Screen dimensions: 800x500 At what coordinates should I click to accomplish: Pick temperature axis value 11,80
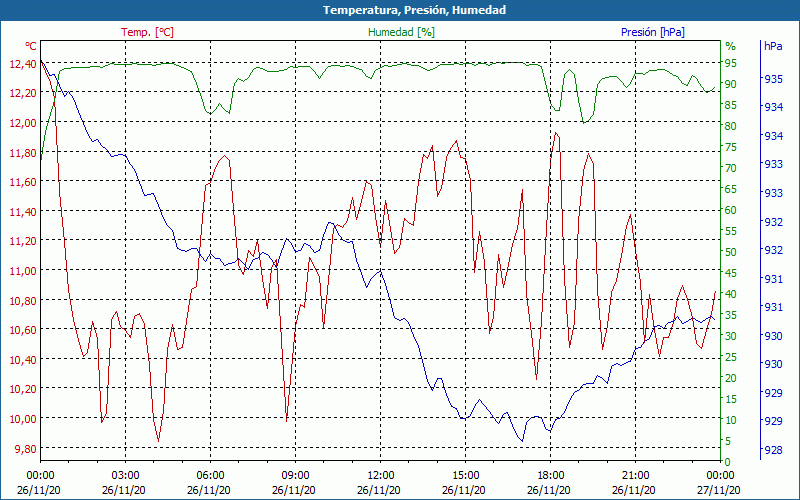click(x=23, y=153)
